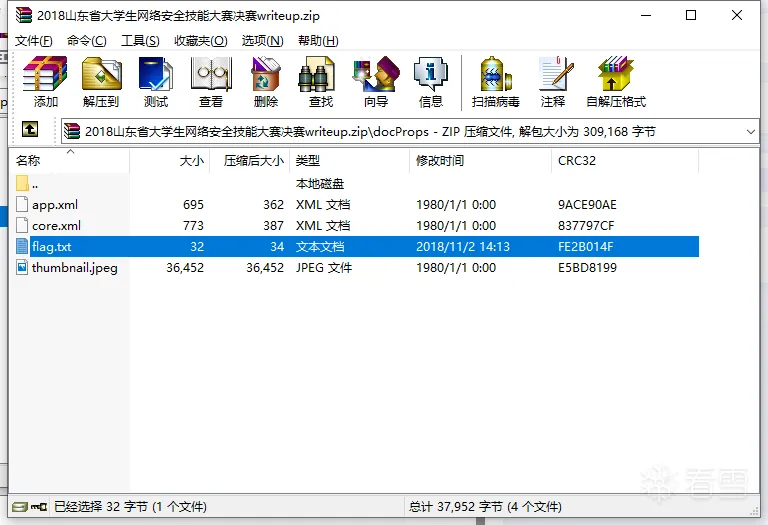Launch the Wizard (向导) tool
The height and width of the screenshot is (525, 768).
pos(376,73)
